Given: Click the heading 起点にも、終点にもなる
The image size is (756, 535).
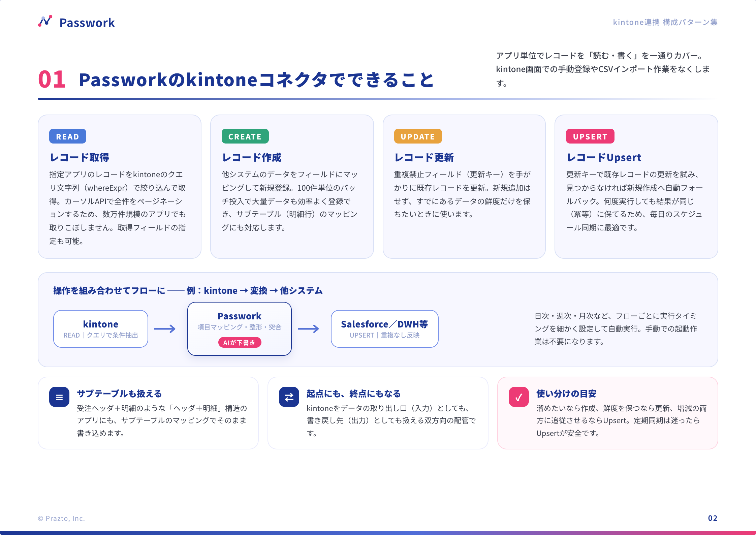Looking at the screenshot, I should coord(354,394).
